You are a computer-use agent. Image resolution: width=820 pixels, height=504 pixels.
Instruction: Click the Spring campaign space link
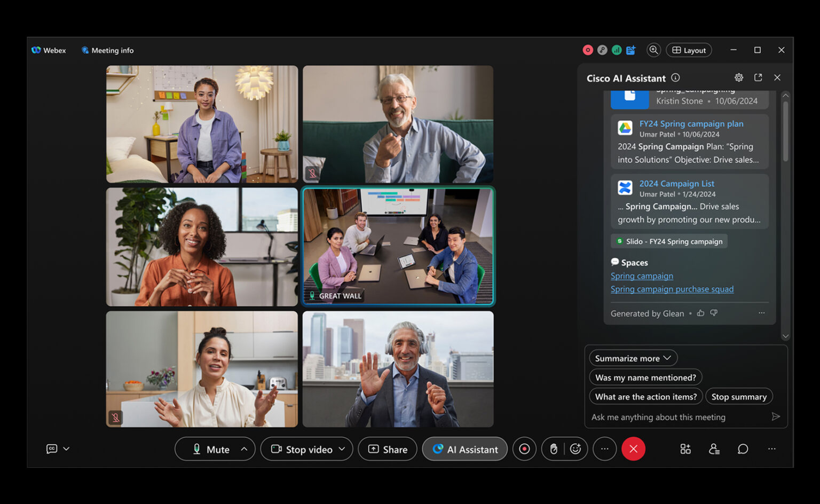click(x=642, y=275)
